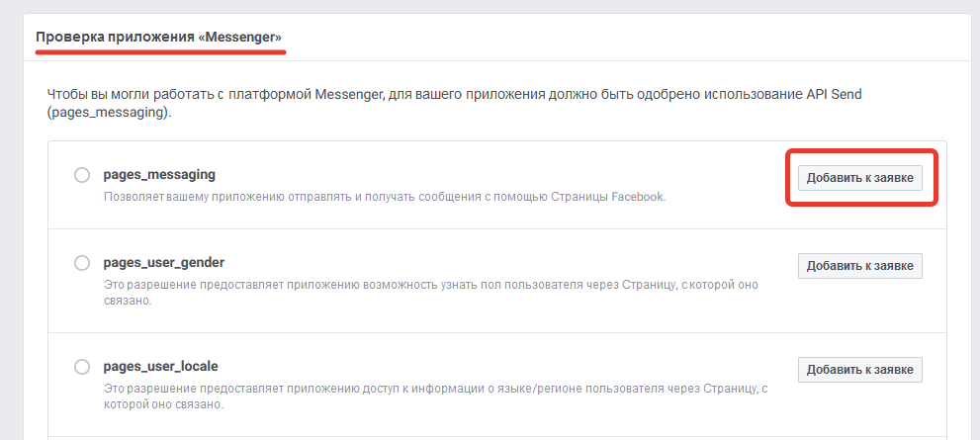Click 'Добавить к заявке' for pages_user_gender
This screenshot has width=980, height=440.
860,266
